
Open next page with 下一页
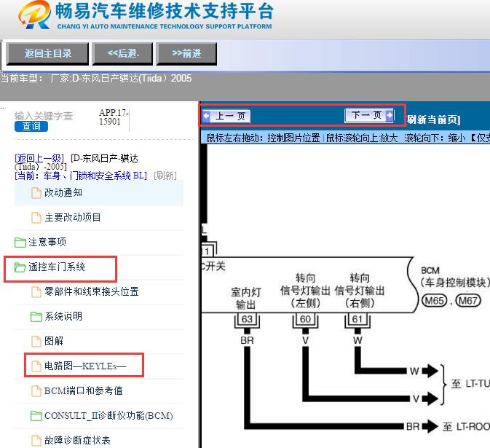pyautogui.click(x=369, y=115)
